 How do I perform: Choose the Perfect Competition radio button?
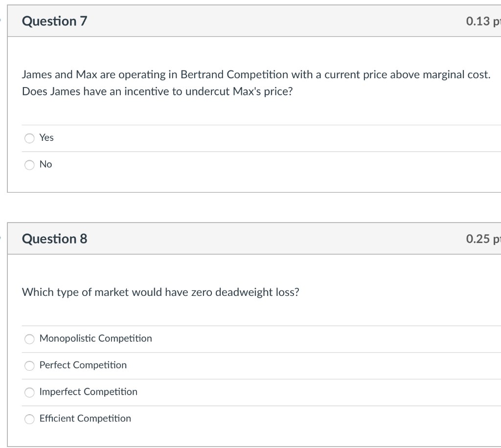(30, 366)
